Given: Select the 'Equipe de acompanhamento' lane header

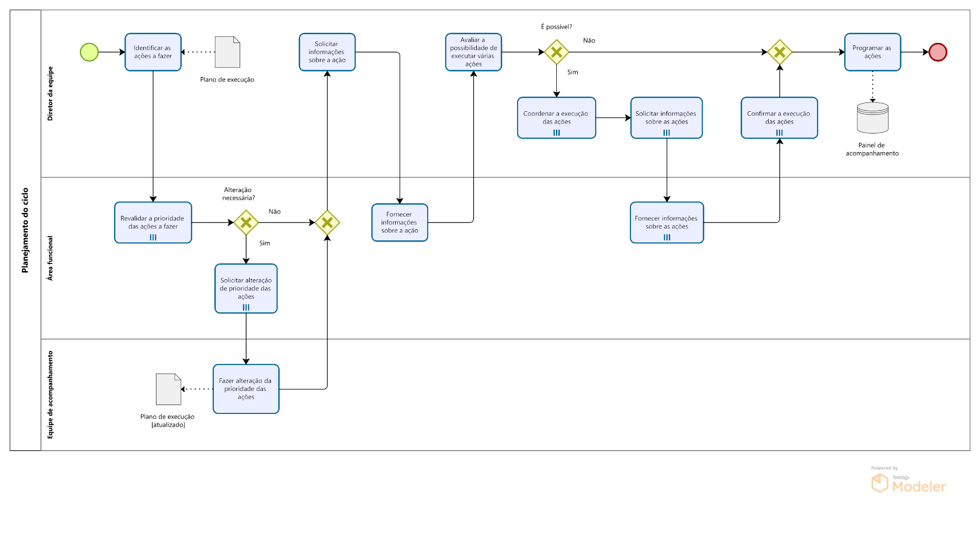Looking at the screenshot, I should pos(50,395).
